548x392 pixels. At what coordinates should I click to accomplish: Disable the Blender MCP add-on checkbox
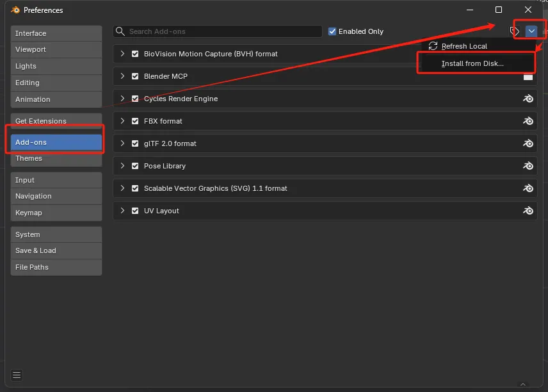(x=135, y=76)
